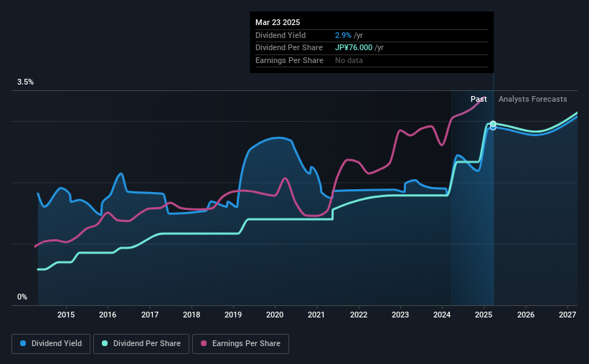This screenshot has height=364, width=589.
Task: Click the tooltip Dividend Per Share row label
Action: [x=289, y=48]
